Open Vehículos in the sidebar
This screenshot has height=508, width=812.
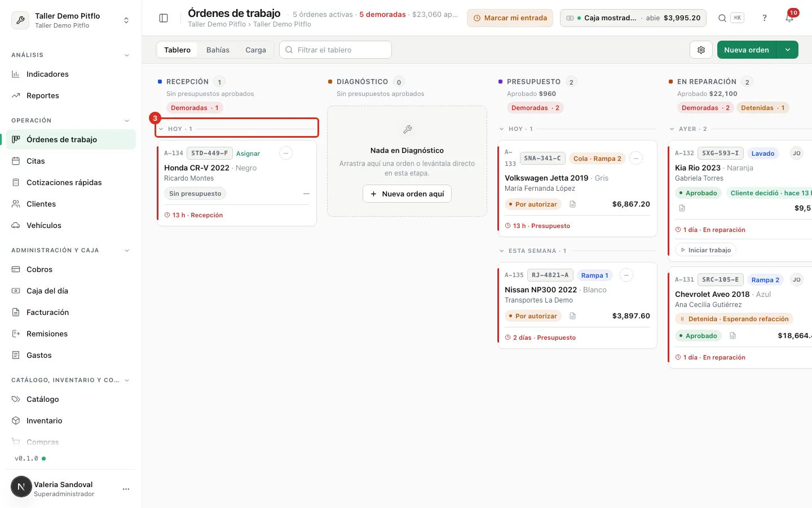point(70,225)
